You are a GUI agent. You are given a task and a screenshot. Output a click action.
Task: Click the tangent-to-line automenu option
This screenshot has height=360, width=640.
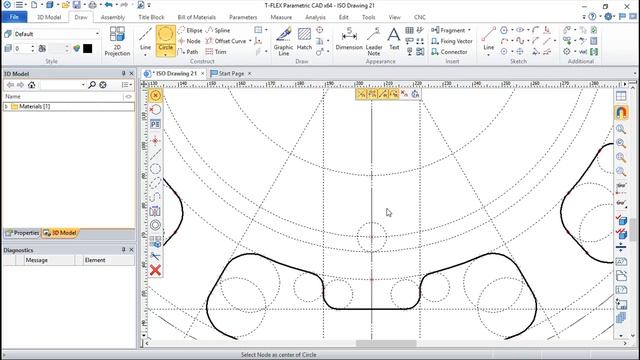click(155, 155)
